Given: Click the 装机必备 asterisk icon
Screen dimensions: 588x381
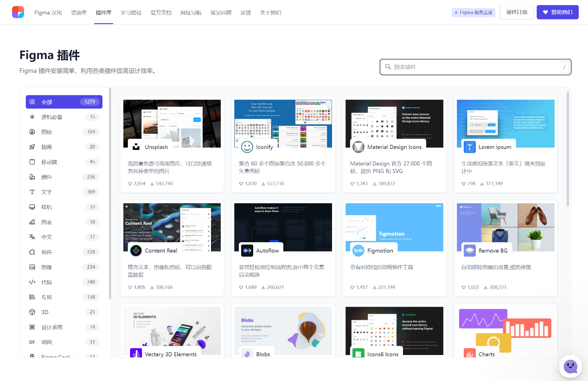Looking at the screenshot, I should tap(32, 117).
